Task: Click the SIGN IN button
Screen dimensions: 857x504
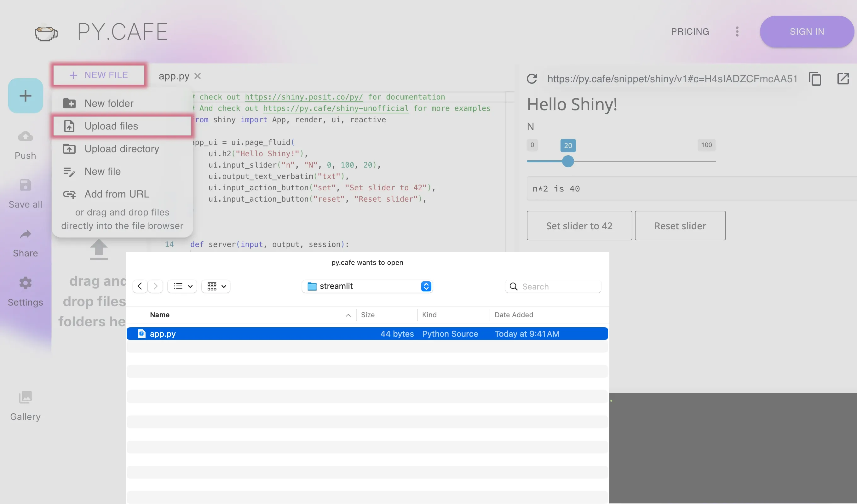Action: click(807, 32)
